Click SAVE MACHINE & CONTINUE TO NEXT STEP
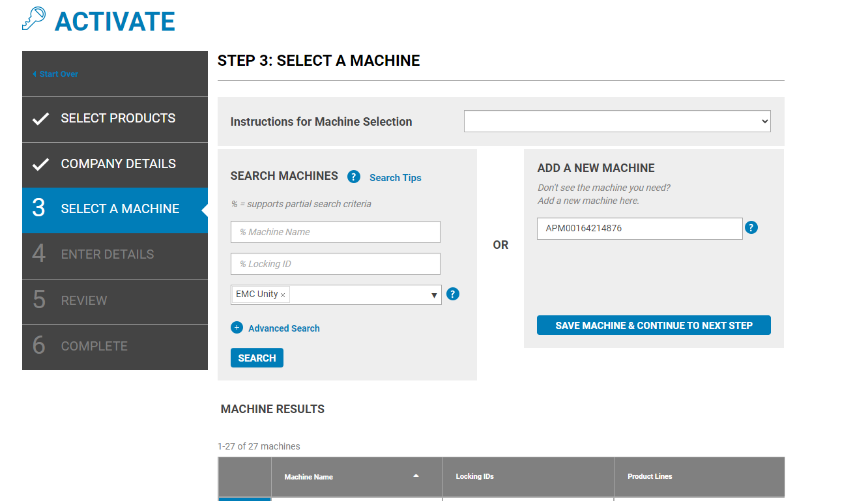 click(654, 324)
